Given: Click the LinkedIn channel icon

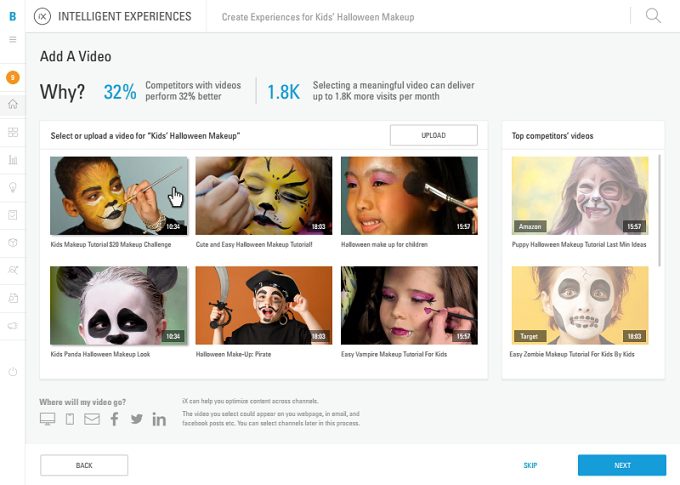Looking at the screenshot, I should click(159, 419).
